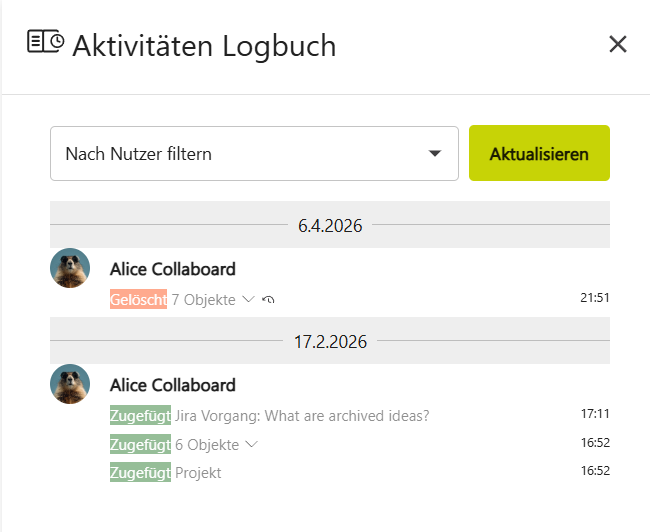Image resolution: width=650 pixels, height=532 pixels.
Task: Click the 17:11 timestamp
Action: point(595,414)
